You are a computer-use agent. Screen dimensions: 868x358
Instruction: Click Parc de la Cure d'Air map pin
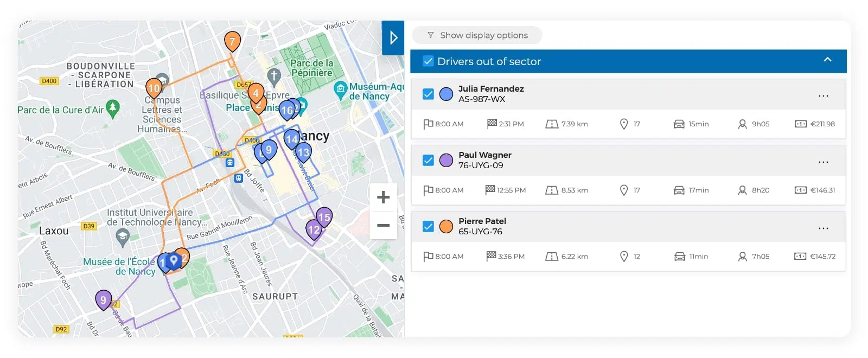click(112, 108)
